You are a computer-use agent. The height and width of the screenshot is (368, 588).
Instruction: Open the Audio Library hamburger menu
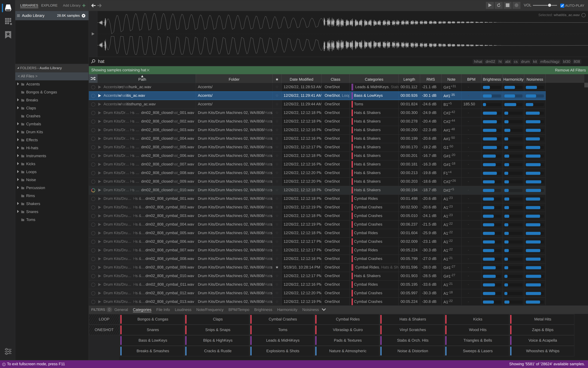(x=18, y=16)
